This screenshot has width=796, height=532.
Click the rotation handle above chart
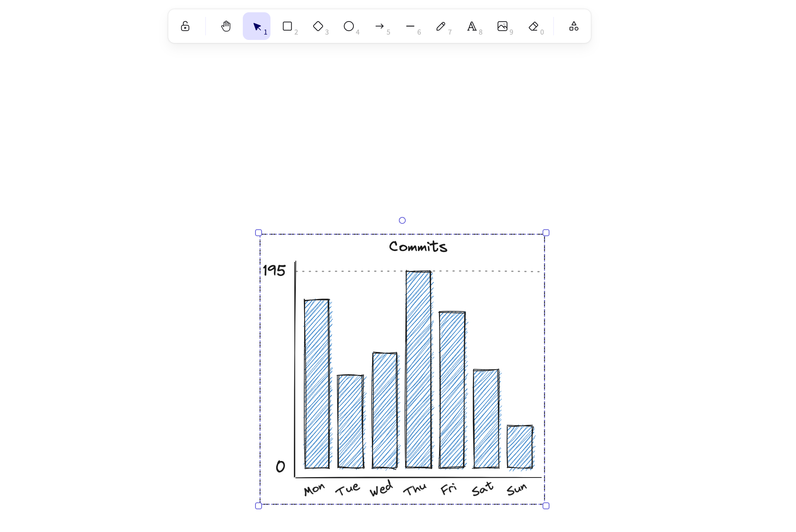tap(402, 220)
